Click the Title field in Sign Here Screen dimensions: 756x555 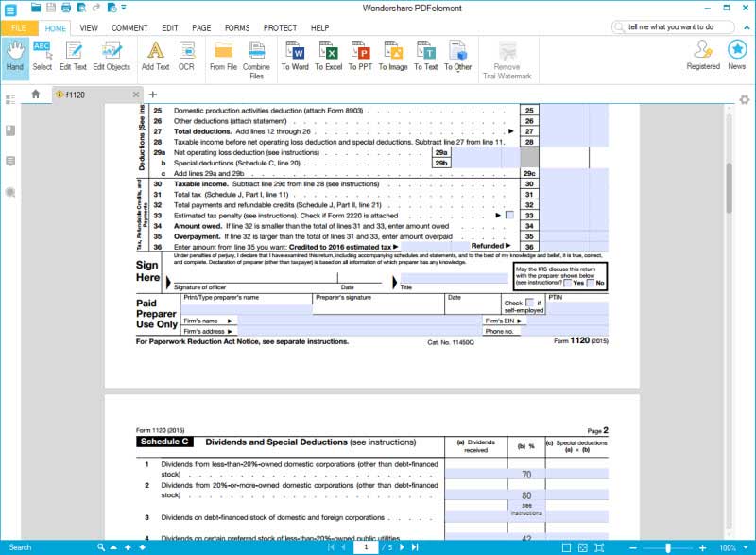[x=454, y=278]
